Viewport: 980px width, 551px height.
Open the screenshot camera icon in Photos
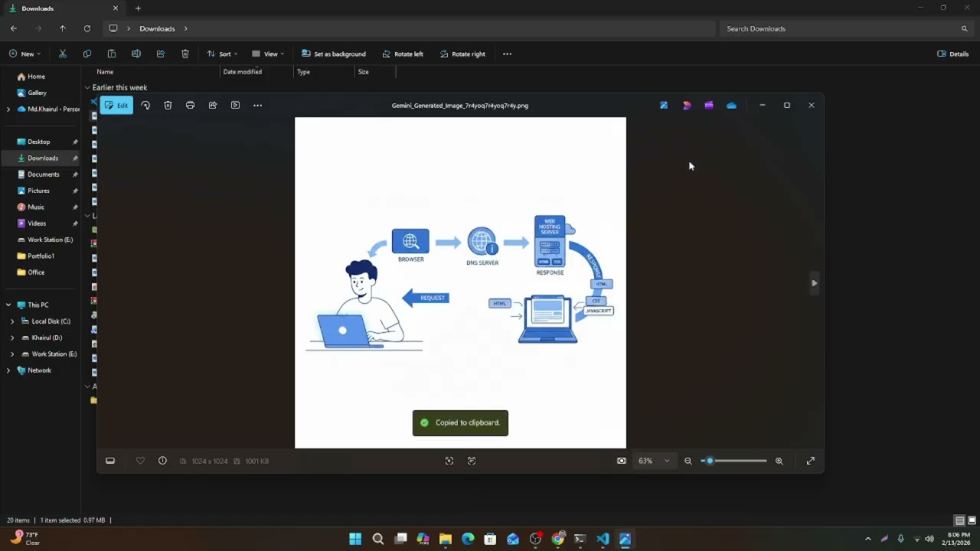(622, 461)
